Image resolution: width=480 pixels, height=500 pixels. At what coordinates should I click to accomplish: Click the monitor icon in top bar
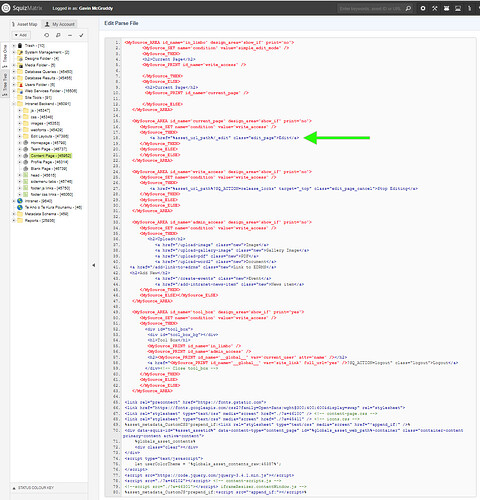click(458, 8)
